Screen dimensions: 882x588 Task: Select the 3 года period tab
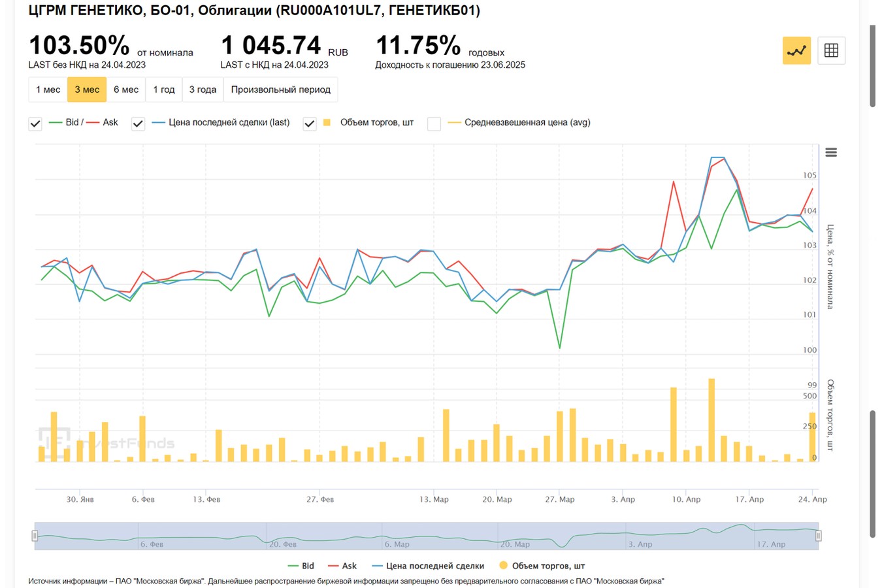[x=203, y=90]
